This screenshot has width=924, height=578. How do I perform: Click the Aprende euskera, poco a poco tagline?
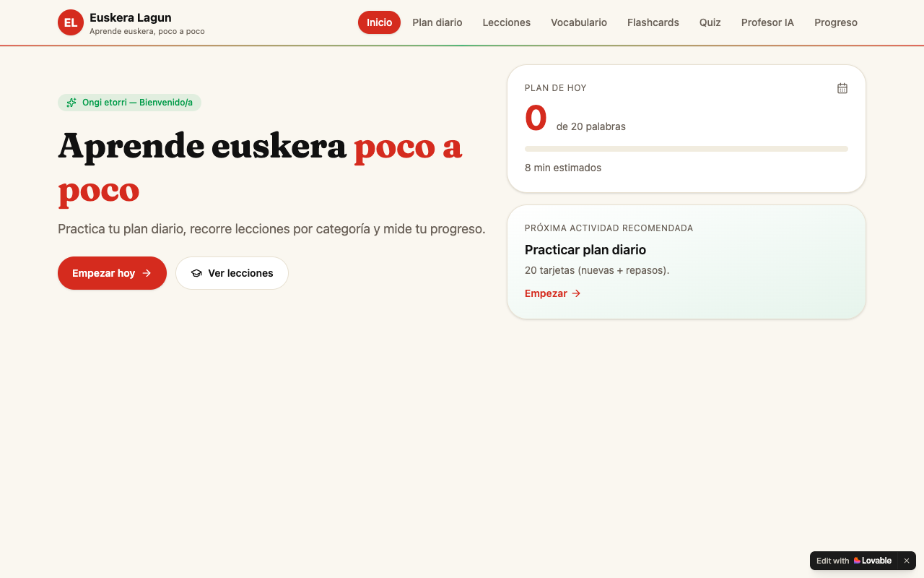point(147,31)
